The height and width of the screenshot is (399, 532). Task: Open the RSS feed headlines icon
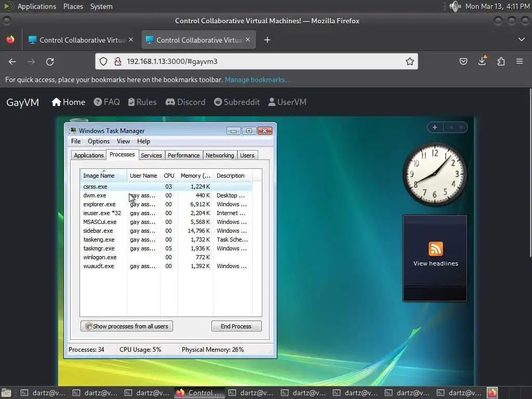click(x=436, y=249)
